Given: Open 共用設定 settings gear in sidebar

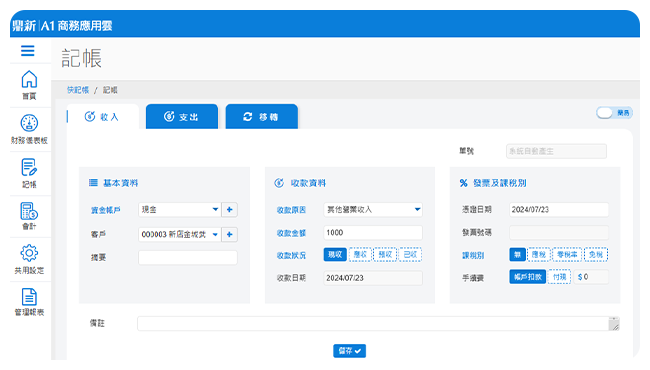Looking at the screenshot, I should point(29,259).
